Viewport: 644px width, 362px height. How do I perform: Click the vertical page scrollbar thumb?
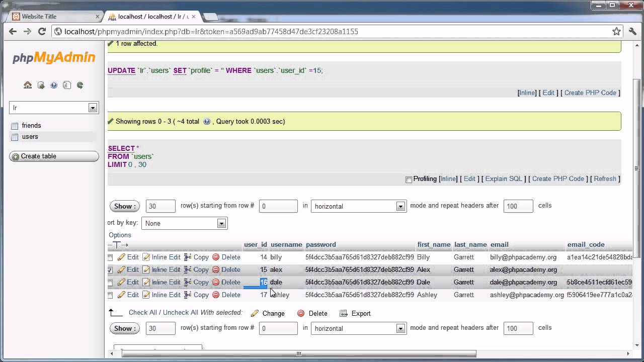click(637, 168)
